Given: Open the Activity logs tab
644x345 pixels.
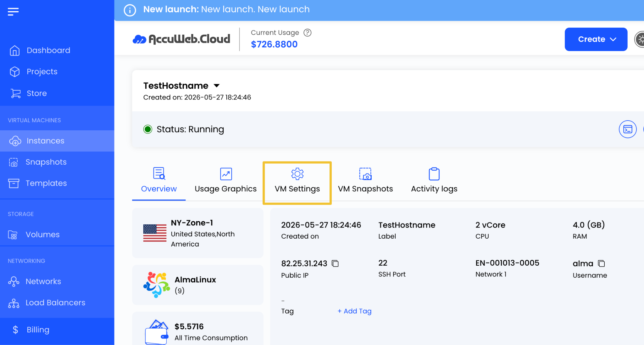Looking at the screenshot, I should [434, 180].
